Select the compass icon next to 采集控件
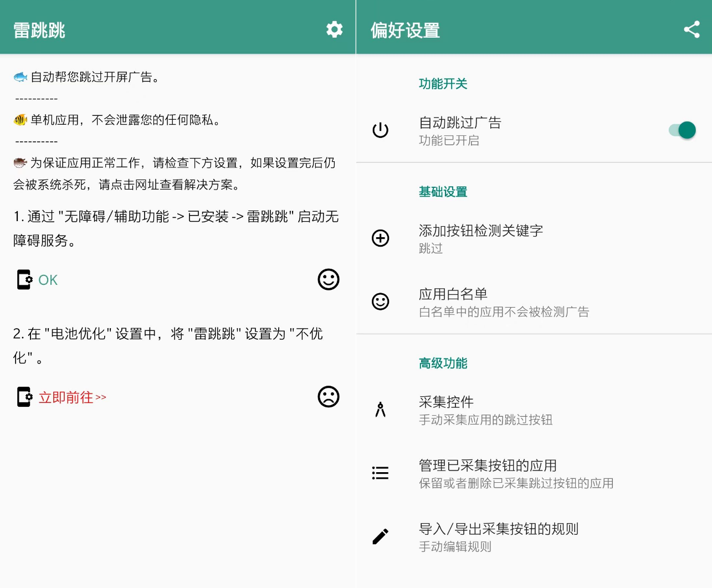The width and height of the screenshot is (712, 588). pyautogui.click(x=380, y=410)
